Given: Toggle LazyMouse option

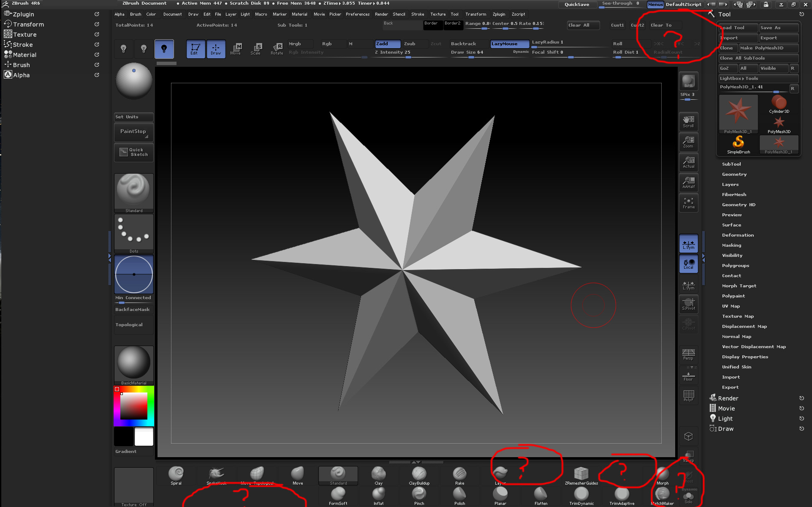Looking at the screenshot, I should [x=510, y=44].
